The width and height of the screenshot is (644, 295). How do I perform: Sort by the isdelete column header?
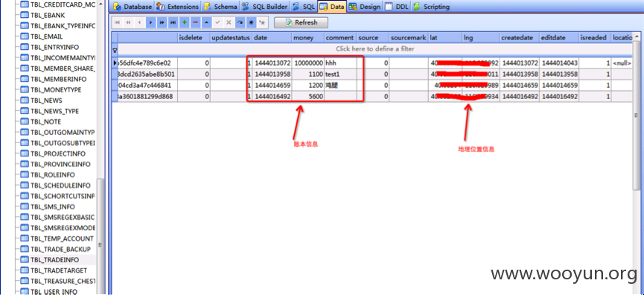pos(194,37)
